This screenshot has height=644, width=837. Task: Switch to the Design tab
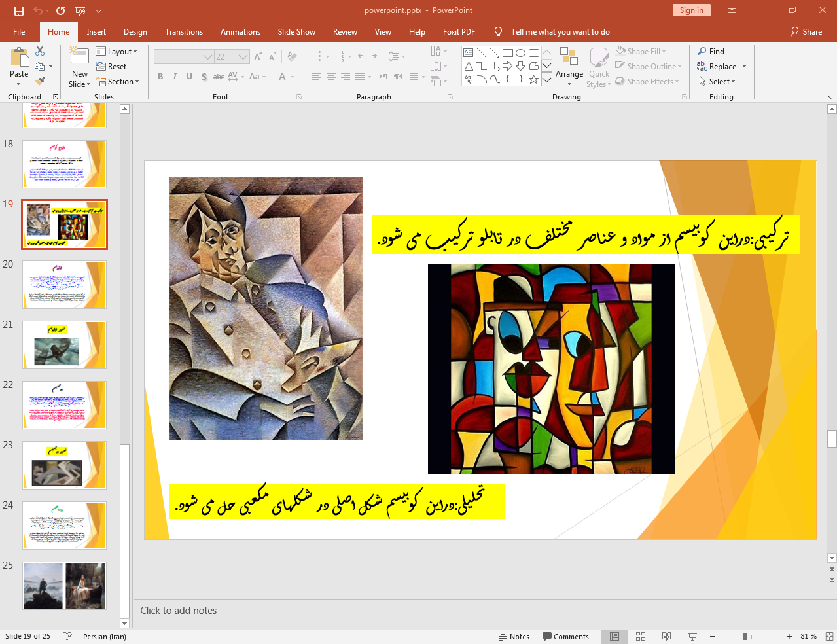click(x=135, y=32)
